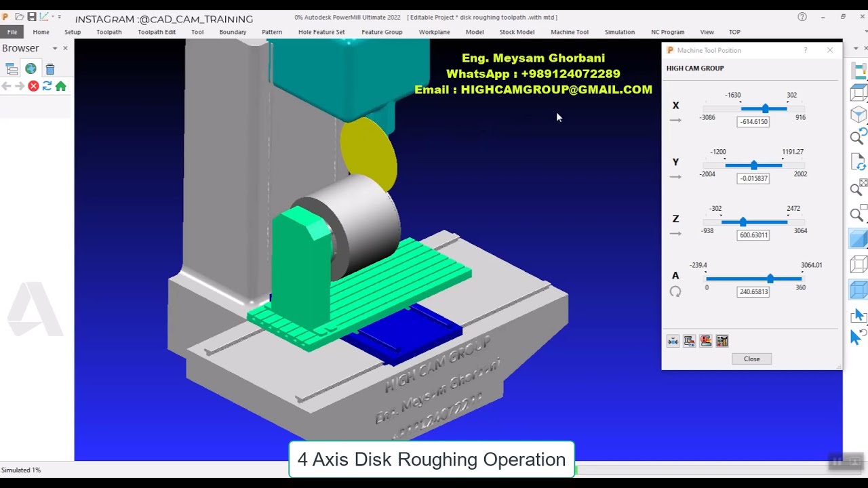868x488 pixels.
Task: Edit the Z position value field 600.63011
Action: point(753,235)
